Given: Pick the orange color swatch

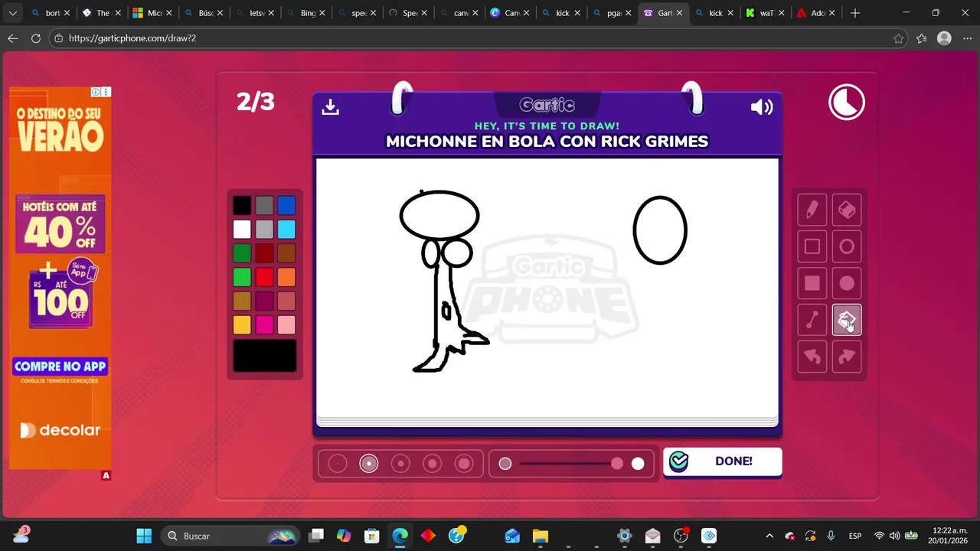Looking at the screenshot, I should tap(286, 277).
